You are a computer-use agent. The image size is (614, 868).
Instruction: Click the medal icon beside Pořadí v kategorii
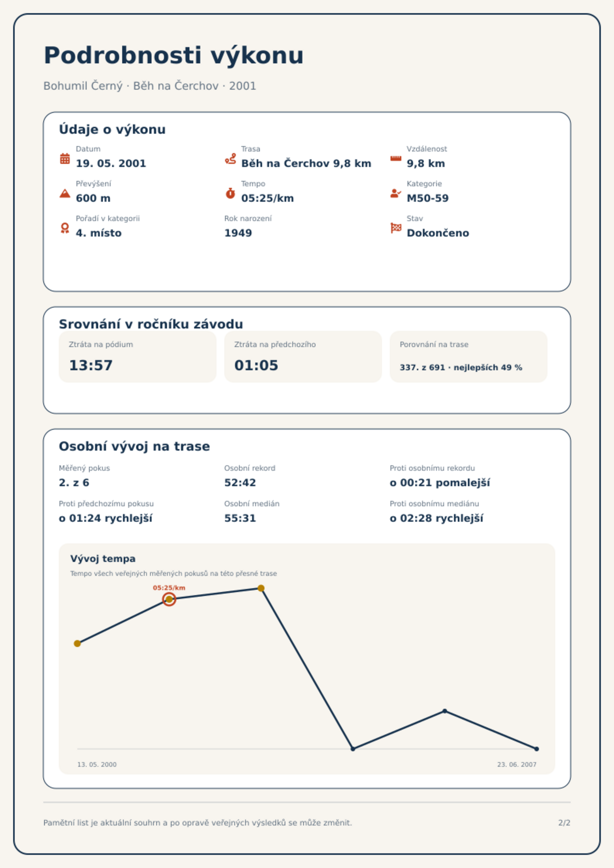65,228
